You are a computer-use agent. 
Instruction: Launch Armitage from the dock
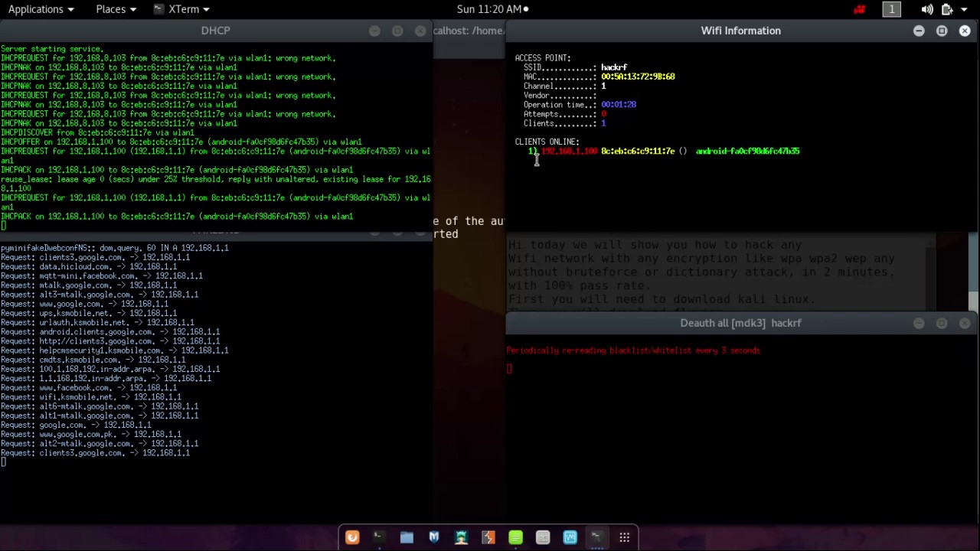pyautogui.click(x=461, y=537)
